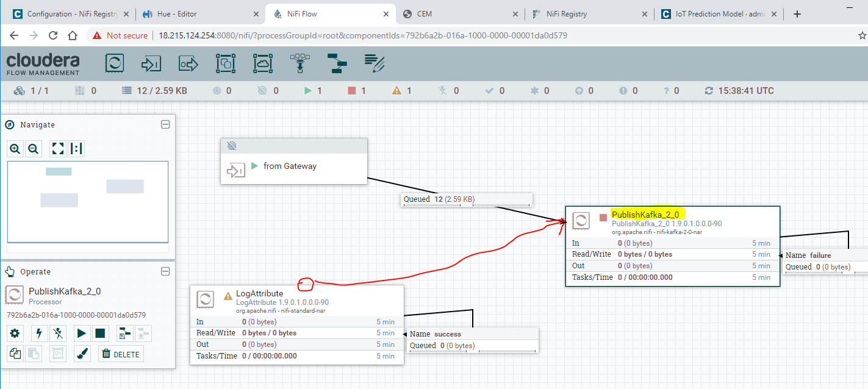Click the processor ID text in Operate
This screenshot has height=389, width=868.
coord(76,315)
